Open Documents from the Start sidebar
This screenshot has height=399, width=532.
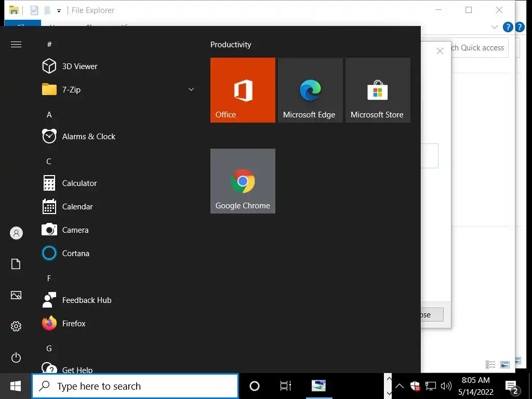coord(16,264)
